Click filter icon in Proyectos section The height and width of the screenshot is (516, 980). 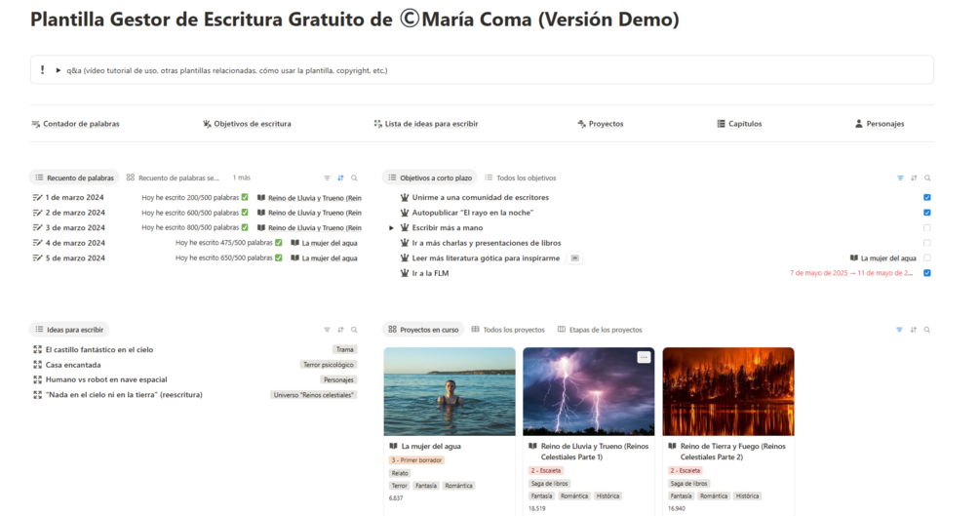pyautogui.click(x=899, y=330)
